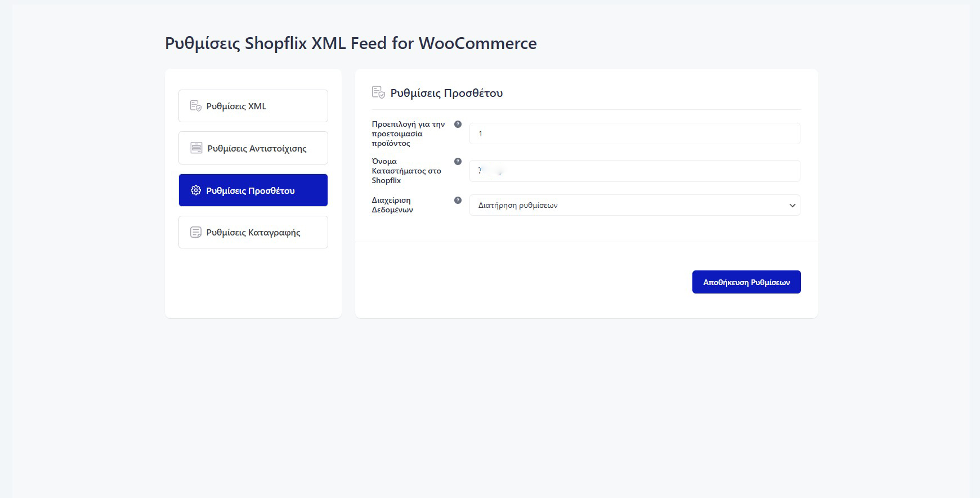This screenshot has height=498, width=980.
Task: Click the icon beside the Ρυθμίσεις Προσθέτου panel heading
Action: (x=378, y=92)
